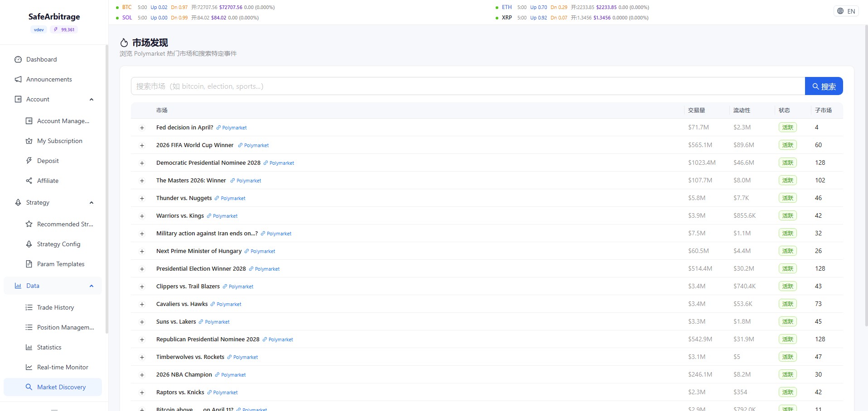Expand the 2026 FIFA World Cup Winner row
Screen dimensions: 868x411
point(142,146)
